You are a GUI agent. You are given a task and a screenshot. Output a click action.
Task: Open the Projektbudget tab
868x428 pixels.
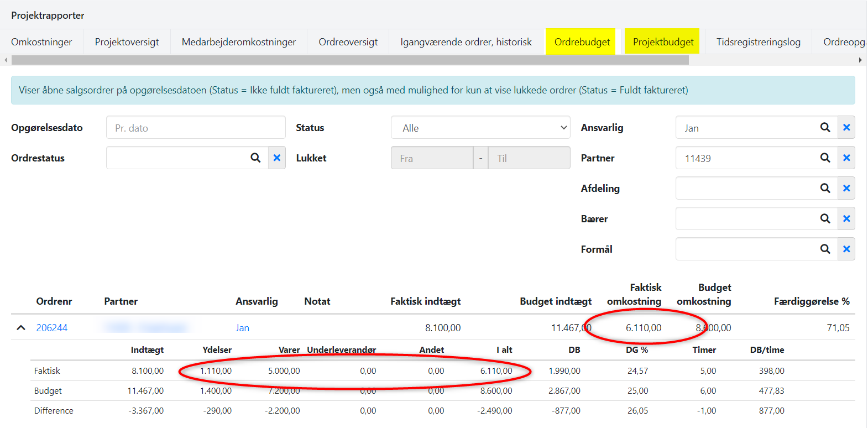click(x=662, y=42)
